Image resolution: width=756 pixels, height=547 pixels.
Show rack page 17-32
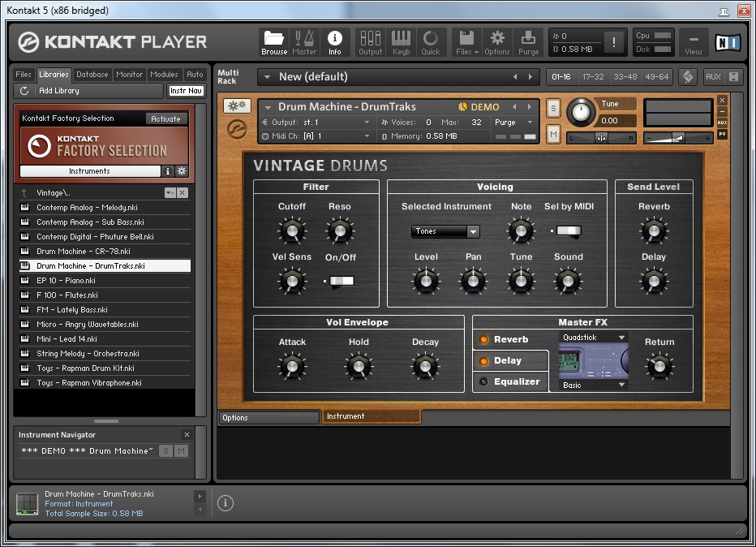(x=593, y=77)
